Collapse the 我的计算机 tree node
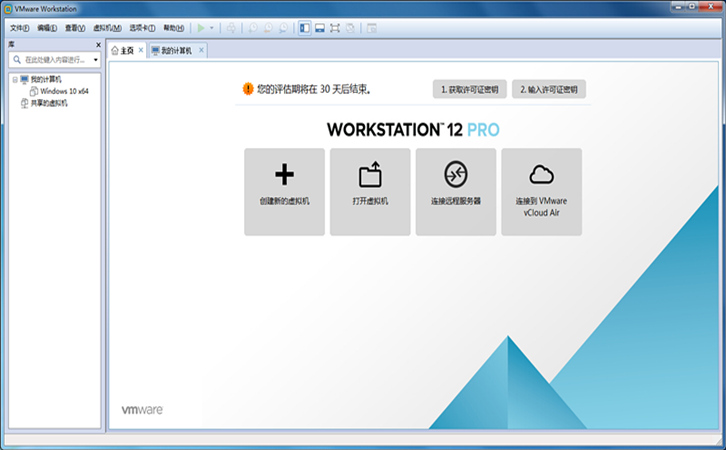The height and width of the screenshot is (450, 726). (14, 79)
